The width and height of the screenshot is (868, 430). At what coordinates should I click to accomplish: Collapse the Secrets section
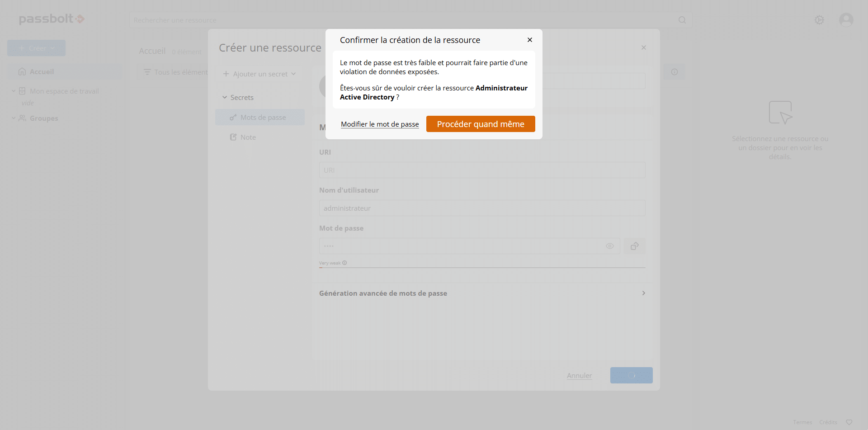click(x=225, y=98)
